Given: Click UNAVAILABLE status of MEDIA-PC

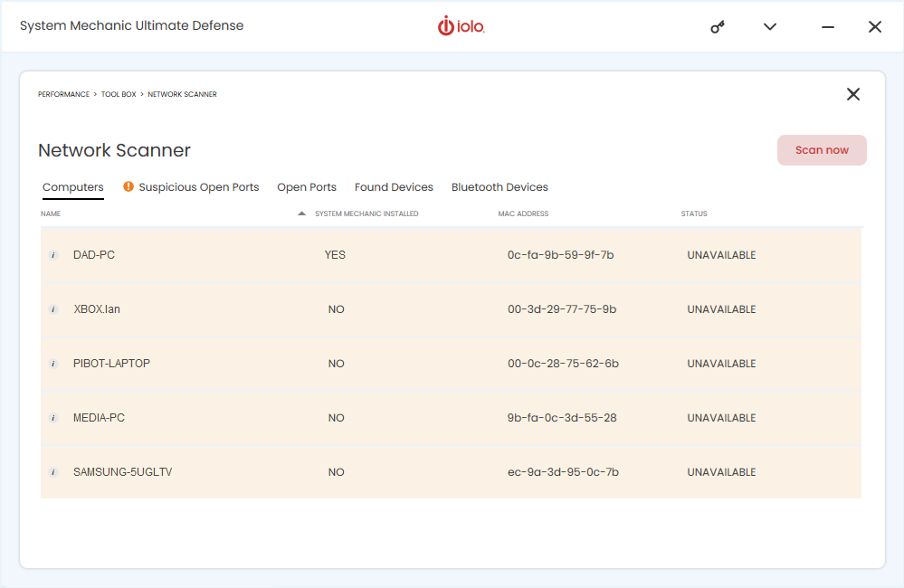Looking at the screenshot, I should click(721, 417).
